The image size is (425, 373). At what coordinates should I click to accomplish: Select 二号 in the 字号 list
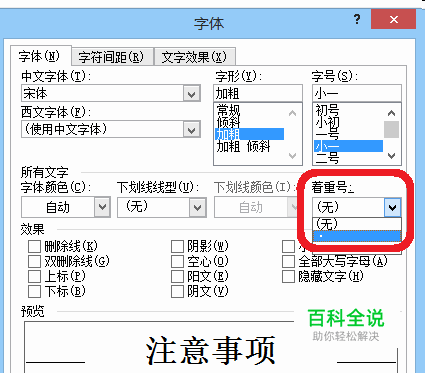[348, 158]
